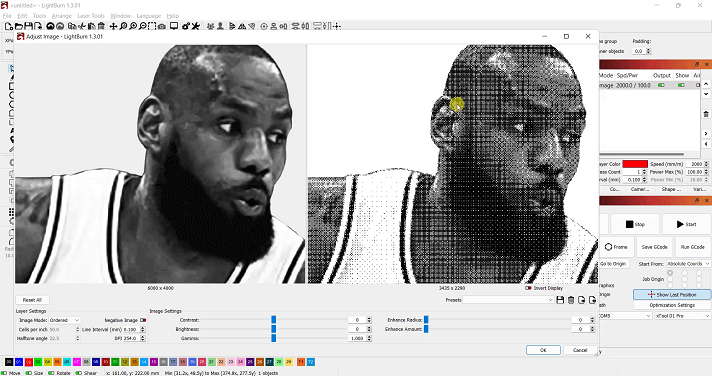Toggle the Rotate lock in status bar

tap(52, 373)
